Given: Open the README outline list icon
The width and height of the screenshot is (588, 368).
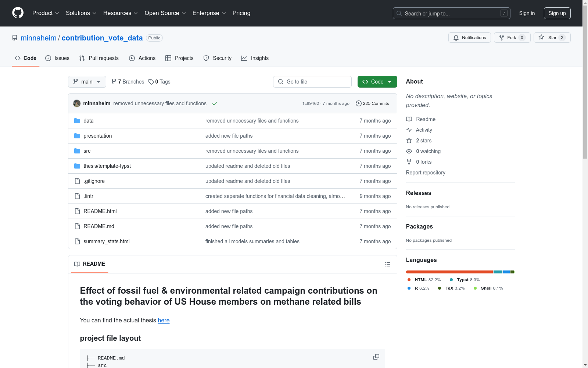Looking at the screenshot, I should [x=387, y=264].
